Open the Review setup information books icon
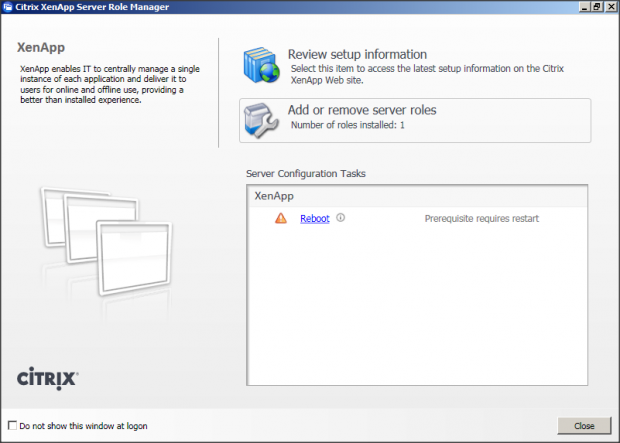Image resolution: width=620 pixels, height=443 pixels. [x=262, y=65]
